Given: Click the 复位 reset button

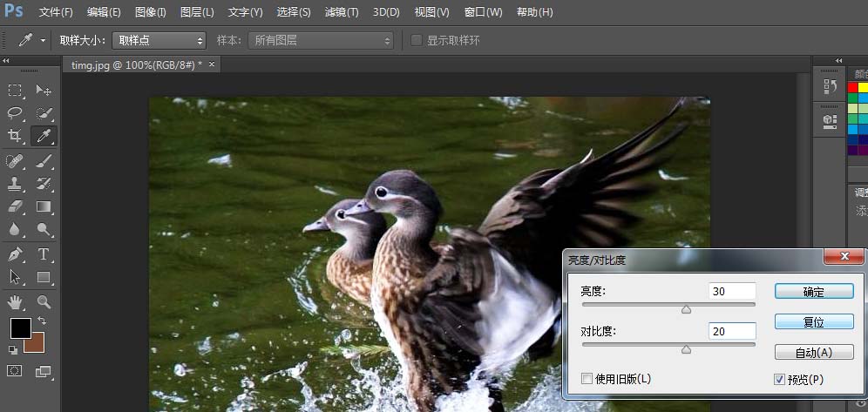Looking at the screenshot, I should tap(814, 322).
